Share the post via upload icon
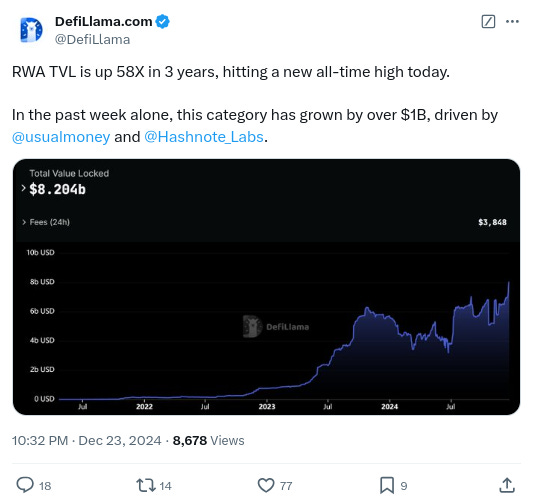 pyautogui.click(x=507, y=485)
